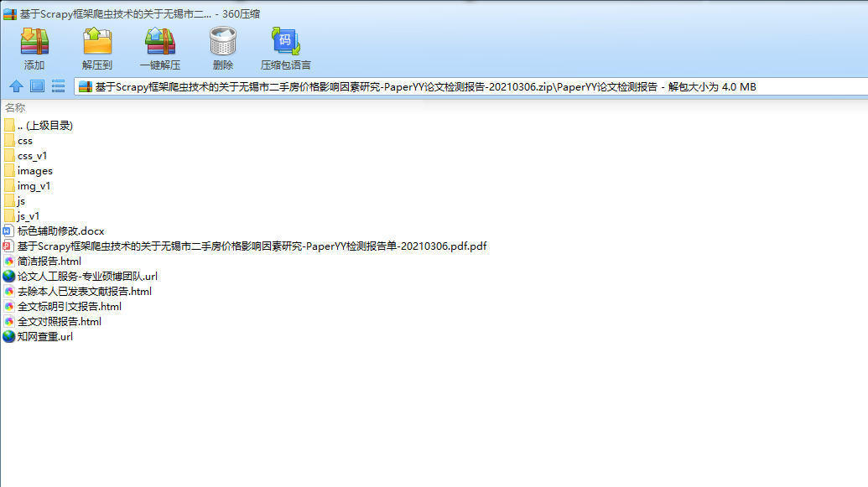Select the js_v1 folder icon
The height and width of the screenshot is (487, 868).
coord(9,215)
